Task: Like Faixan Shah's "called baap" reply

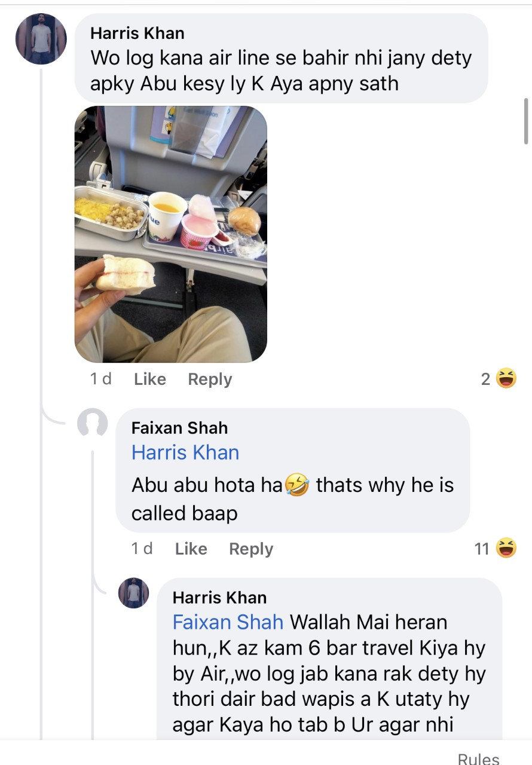Action: pyautogui.click(x=191, y=549)
